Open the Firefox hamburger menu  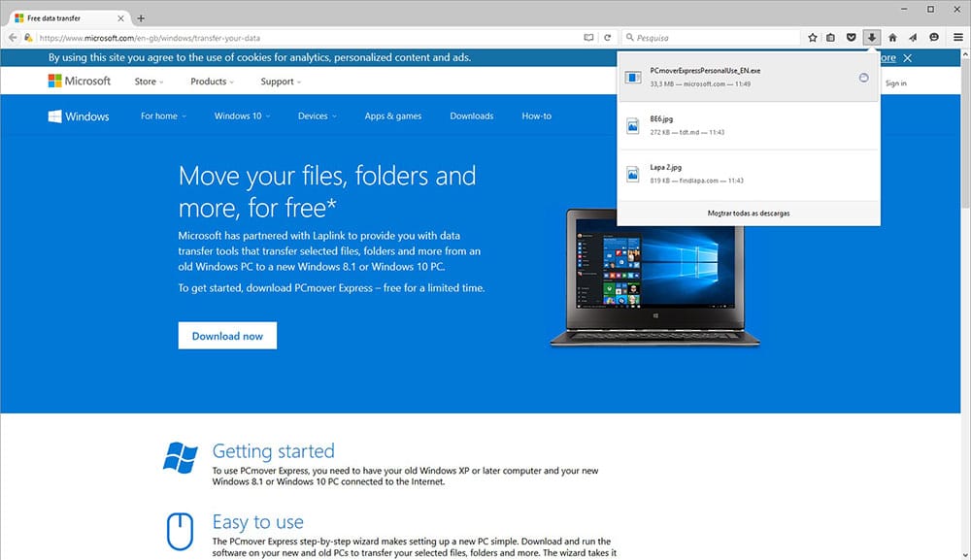point(957,37)
